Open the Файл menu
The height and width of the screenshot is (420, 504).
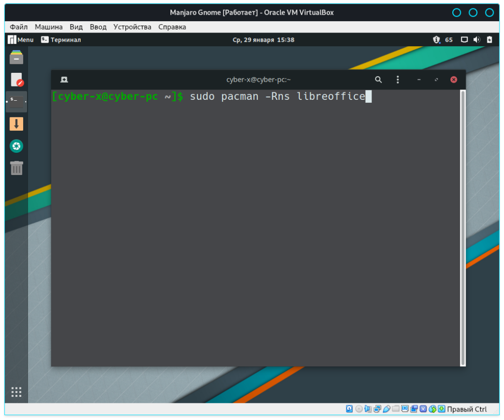pyautogui.click(x=19, y=27)
